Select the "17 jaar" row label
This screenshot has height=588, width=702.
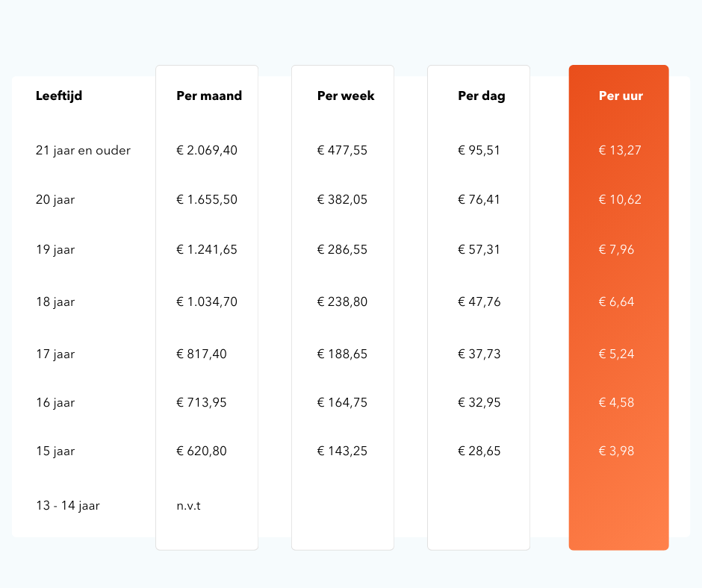click(55, 354)
